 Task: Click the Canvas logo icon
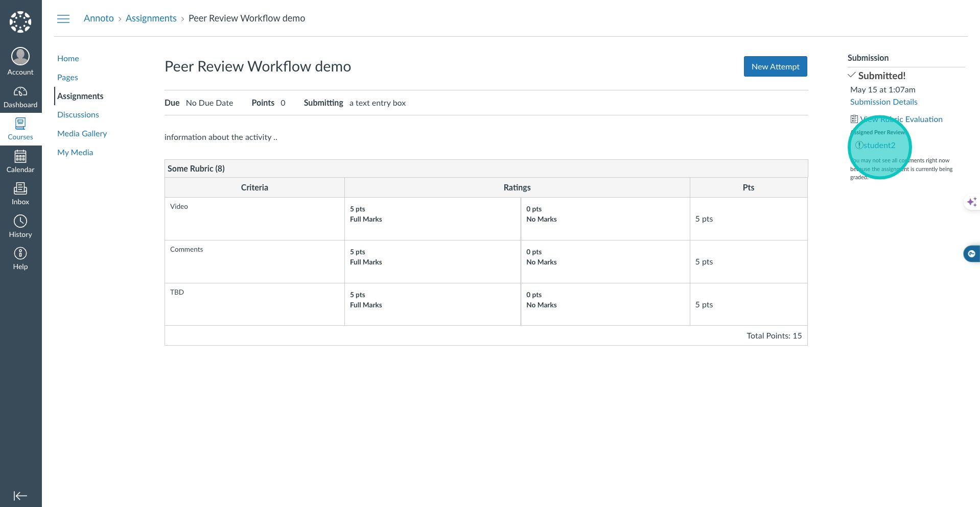(x=20, y=22)
